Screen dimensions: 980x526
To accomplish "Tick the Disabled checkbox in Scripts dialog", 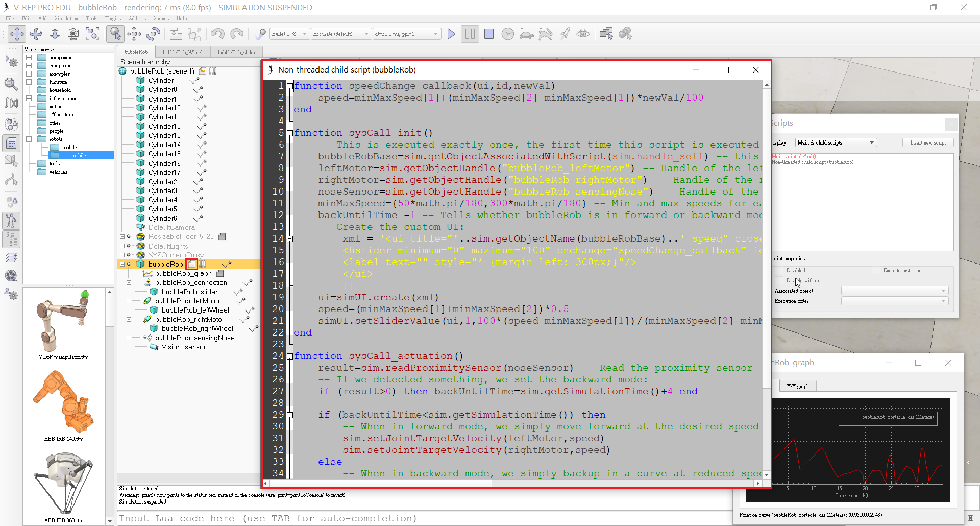I will pos(779,270).
